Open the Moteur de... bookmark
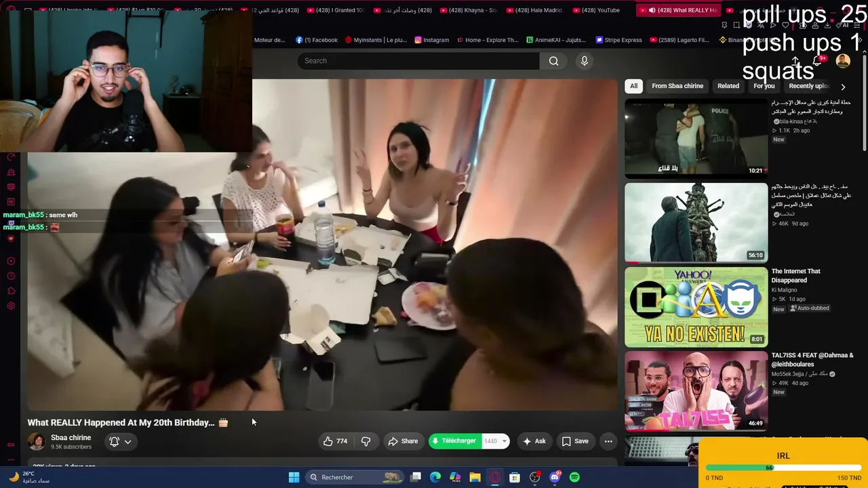Image resolution: width=868 pixels, height=488 pixels. click(x=269, y=40)
